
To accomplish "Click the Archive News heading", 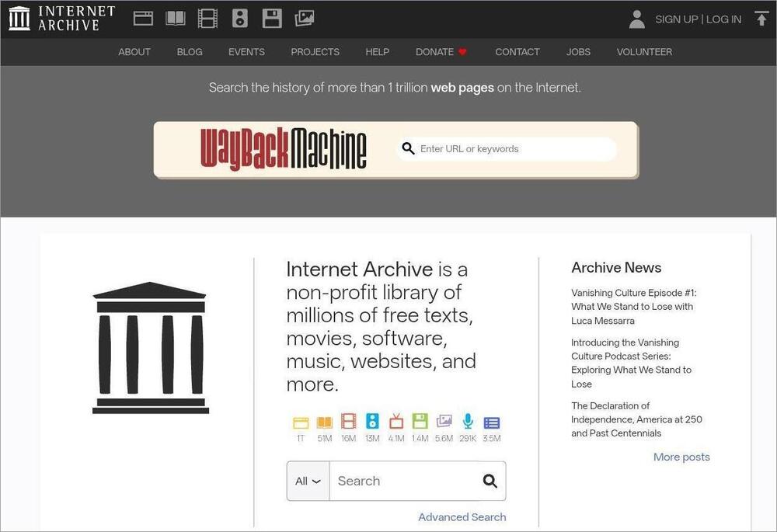I will point(616,267).
